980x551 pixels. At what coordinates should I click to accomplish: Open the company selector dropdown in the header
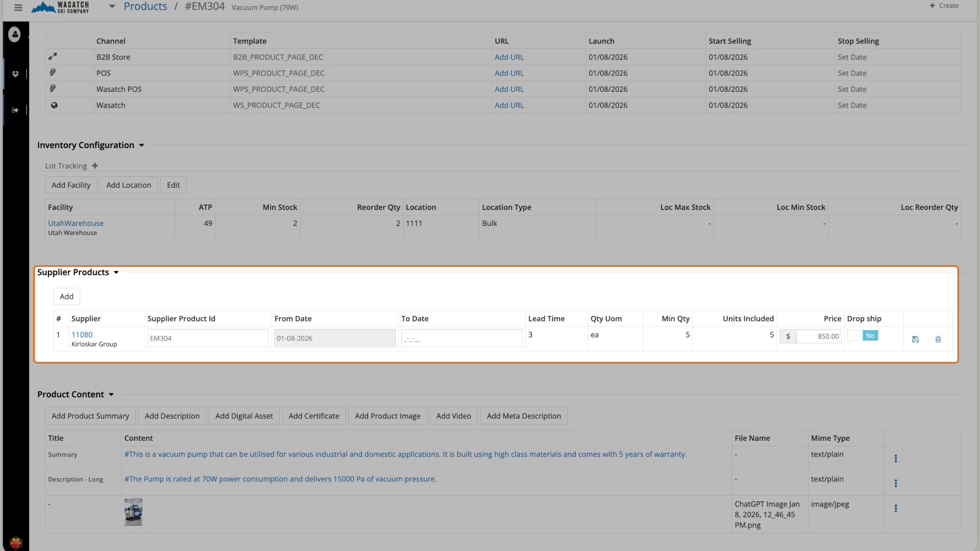(111, 6)
